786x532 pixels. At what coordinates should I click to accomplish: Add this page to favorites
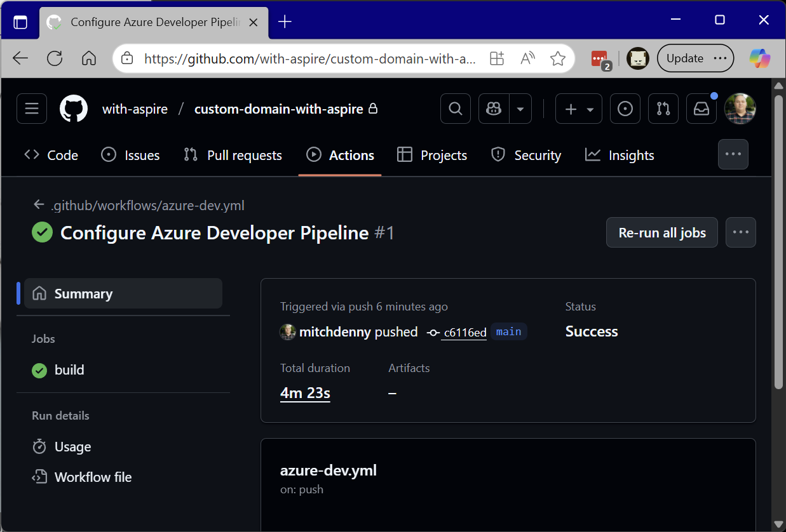pyautogui.click(x=558, y=58)
